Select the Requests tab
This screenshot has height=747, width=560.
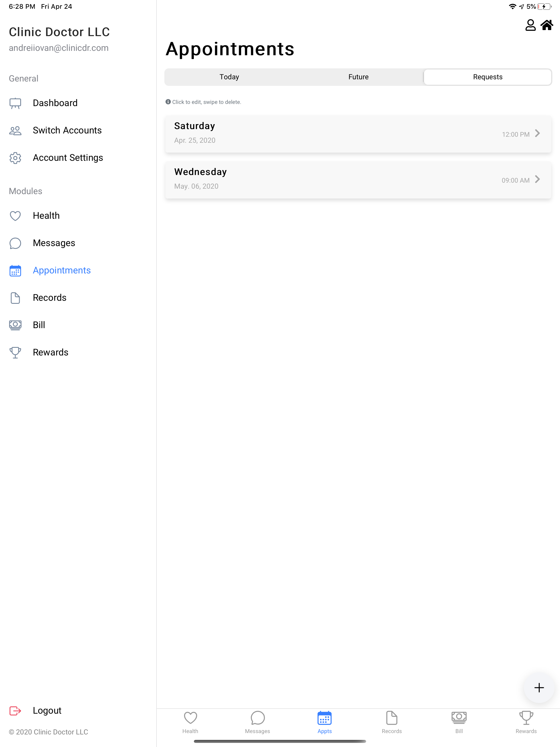click(x=488, y=77)
